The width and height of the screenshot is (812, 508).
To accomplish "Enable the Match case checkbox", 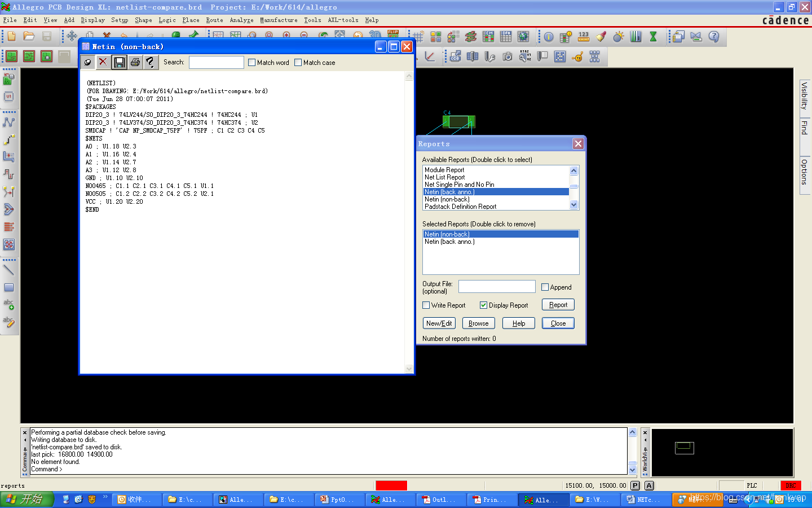I will tap(298, 63).
